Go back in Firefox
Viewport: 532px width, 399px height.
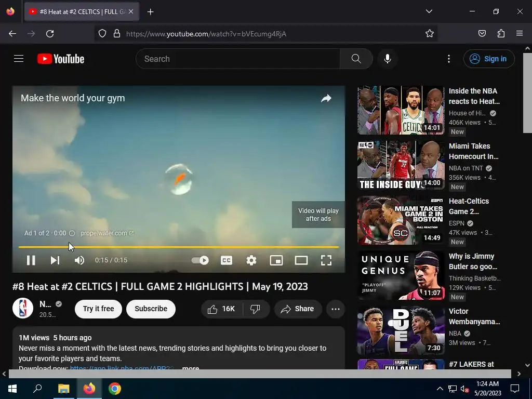pyautogui.click(x=12, y=34)
